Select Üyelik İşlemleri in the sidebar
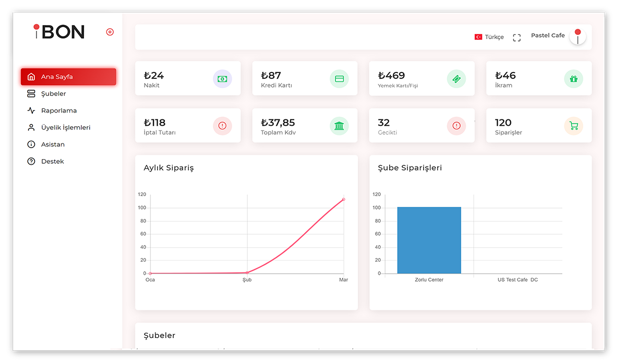The width and height of the screenshot is (626, 364). [x=65, y=127]
